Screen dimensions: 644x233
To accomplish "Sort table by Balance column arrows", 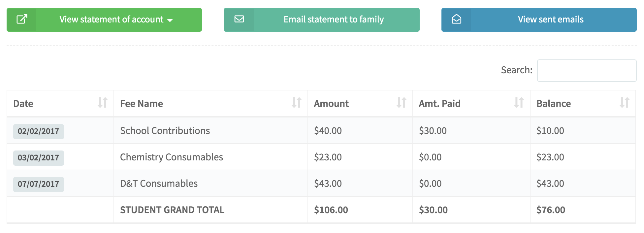I will pyautogui.click(x=624, y=103).
